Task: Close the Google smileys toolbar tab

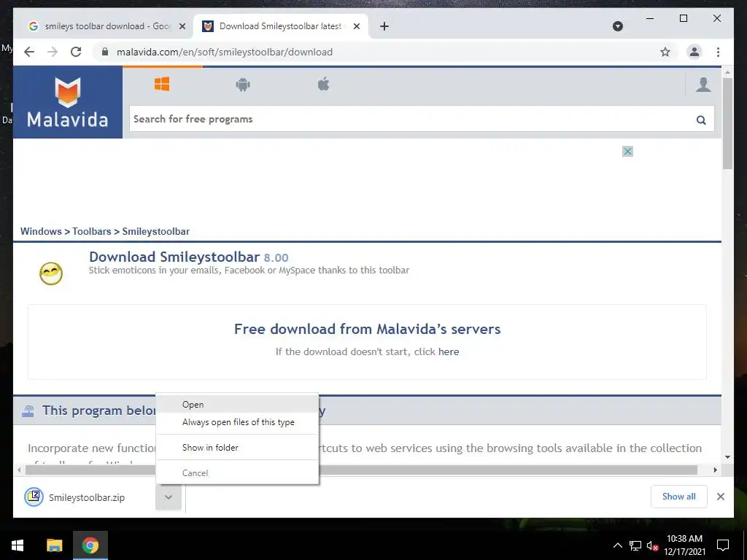Action: click(182, 26)
